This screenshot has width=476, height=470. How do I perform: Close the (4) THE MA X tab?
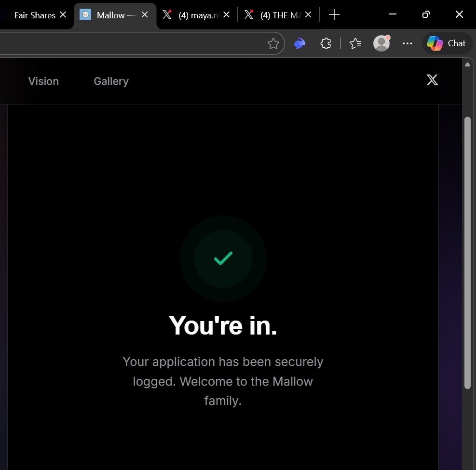308,14
